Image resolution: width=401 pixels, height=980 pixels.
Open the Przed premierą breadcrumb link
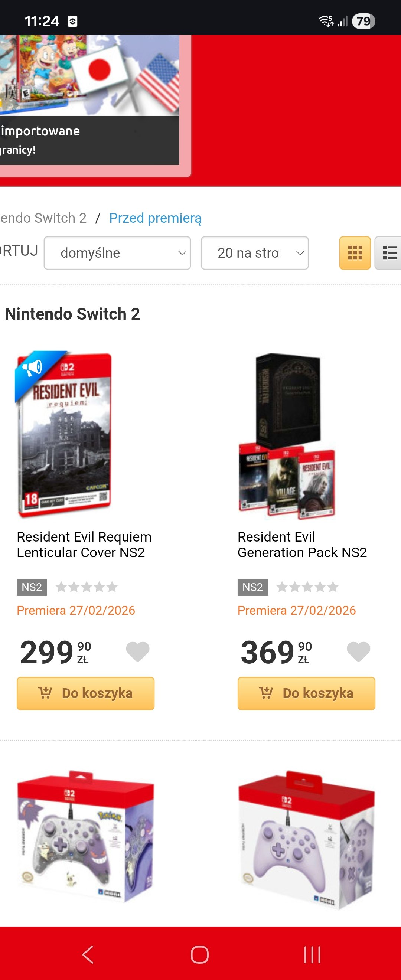point(155,218)
